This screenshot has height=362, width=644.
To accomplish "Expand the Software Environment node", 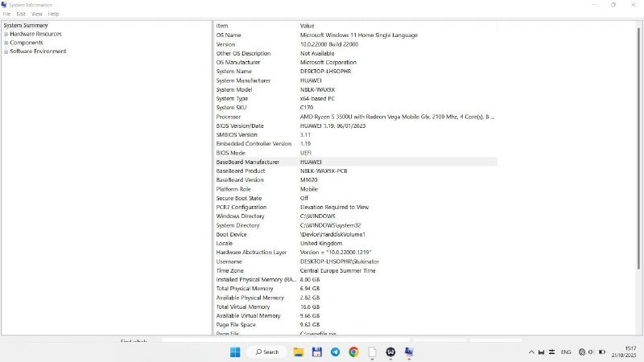I will (x=6, y=51).
